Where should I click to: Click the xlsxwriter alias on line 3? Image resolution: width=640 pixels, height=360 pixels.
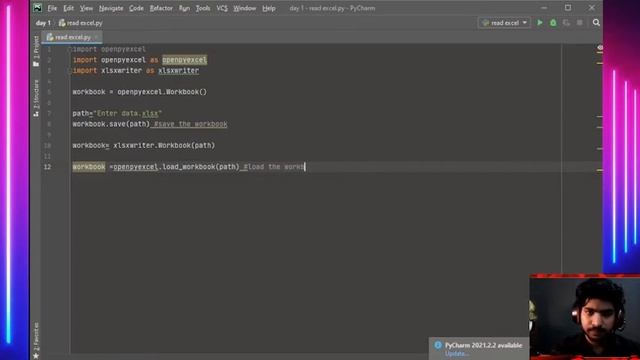tap(178, 71)
